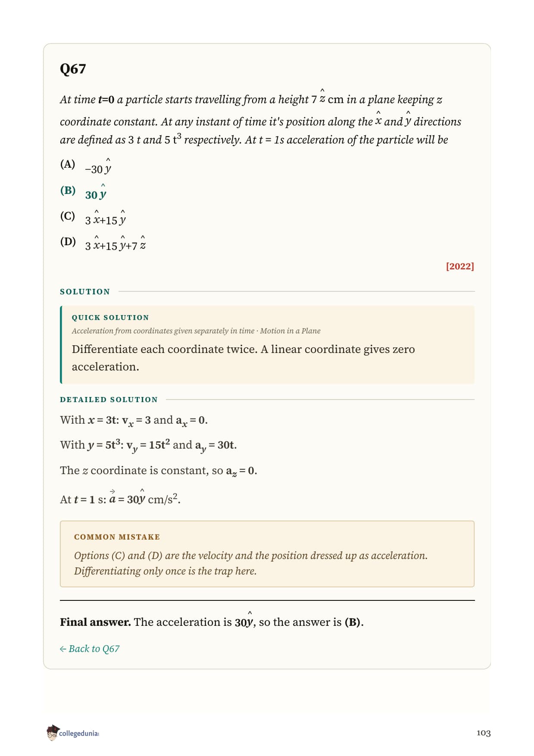Select option (A) −30 ŷ

pyautogui.click(x=86, y=166)
